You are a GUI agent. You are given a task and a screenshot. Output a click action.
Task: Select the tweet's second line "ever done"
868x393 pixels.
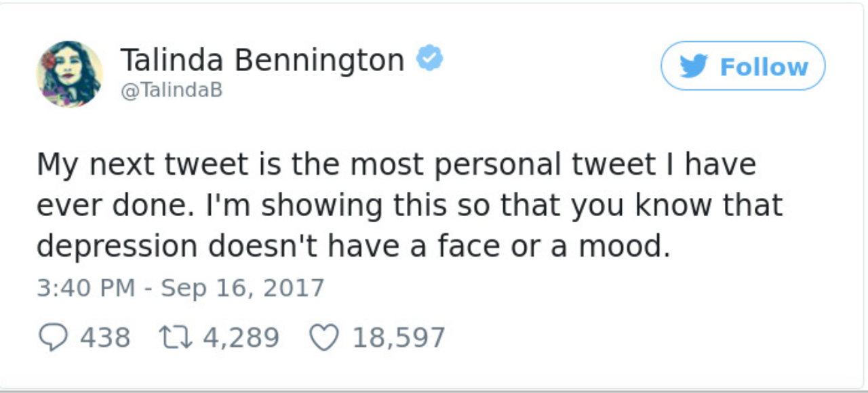[x=409, y=206]
